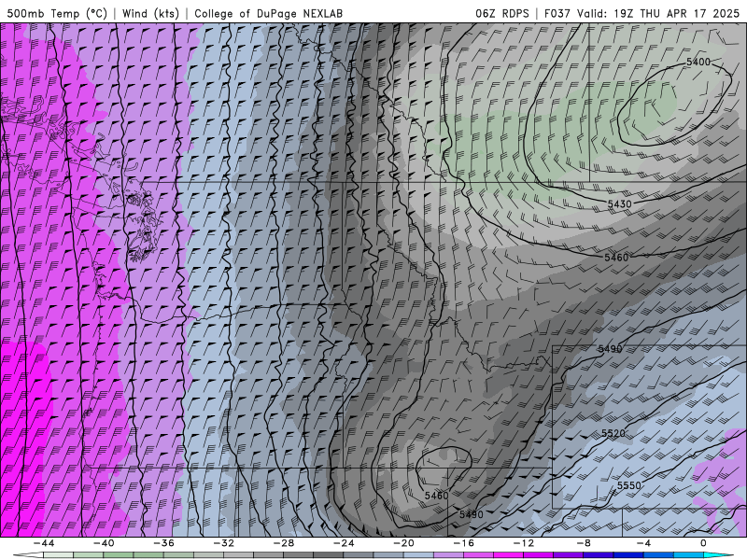
Task: Click the 5400 height contour label
Action: (x=698, y=62)
